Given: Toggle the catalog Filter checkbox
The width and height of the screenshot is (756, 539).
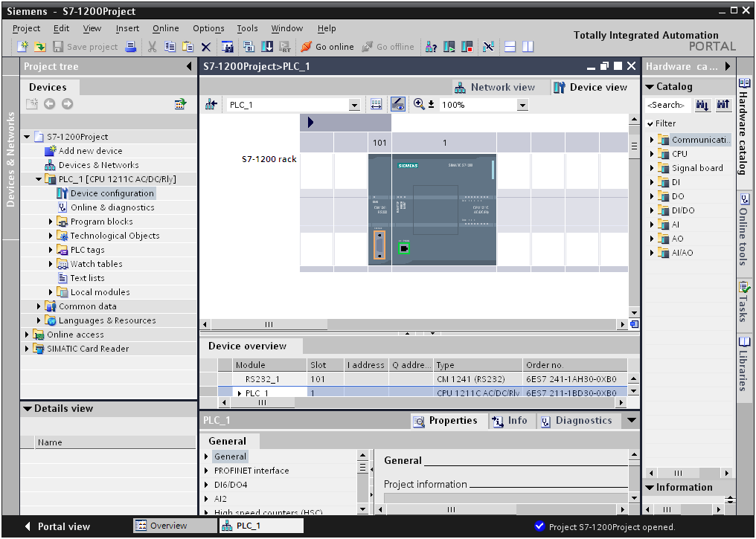Looking at the screenshot, I should click(x=650, y=123).
